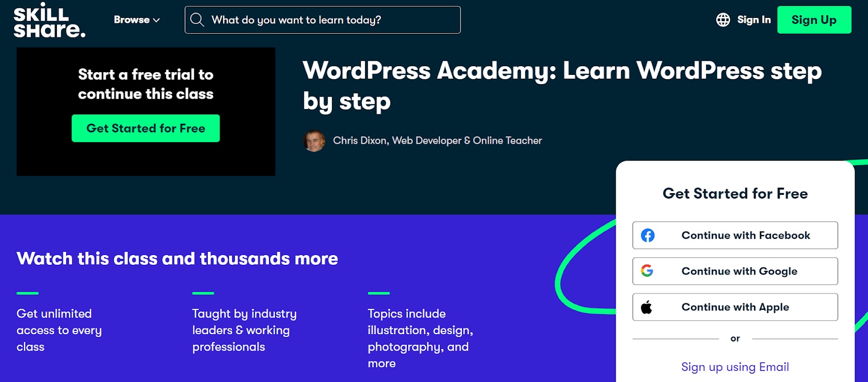Open the Browse menu
The image size is (868, 382).
(x=137, y=20)
